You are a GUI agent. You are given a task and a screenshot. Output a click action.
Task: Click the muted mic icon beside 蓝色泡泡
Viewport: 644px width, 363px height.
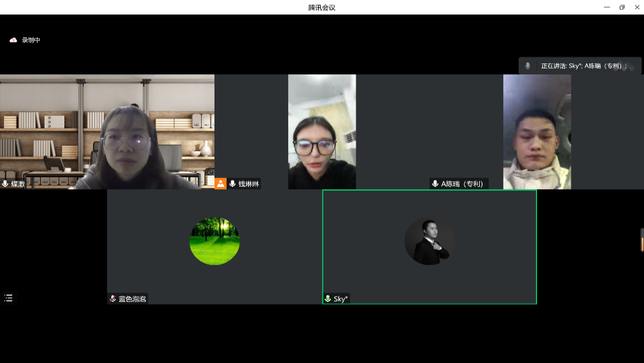click(x=113, y=299)
